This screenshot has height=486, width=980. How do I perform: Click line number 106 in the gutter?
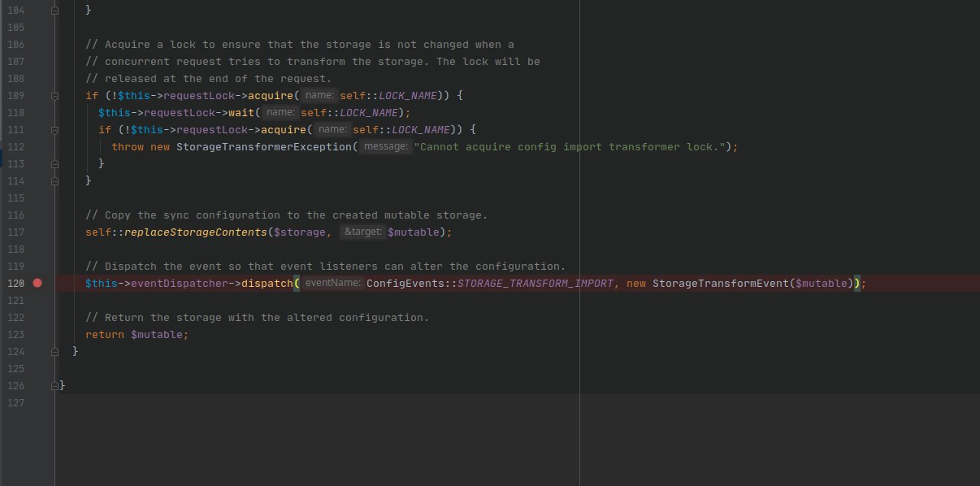(x=15, y=44)
